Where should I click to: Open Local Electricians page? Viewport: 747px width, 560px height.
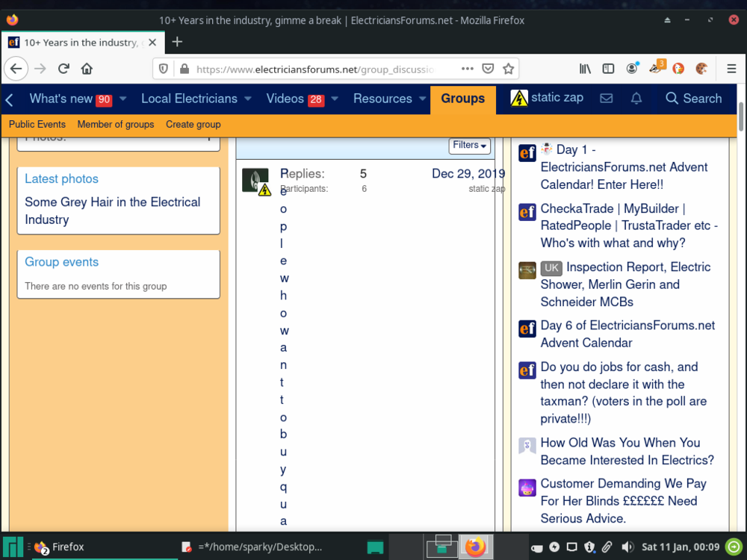pos(189,99)
